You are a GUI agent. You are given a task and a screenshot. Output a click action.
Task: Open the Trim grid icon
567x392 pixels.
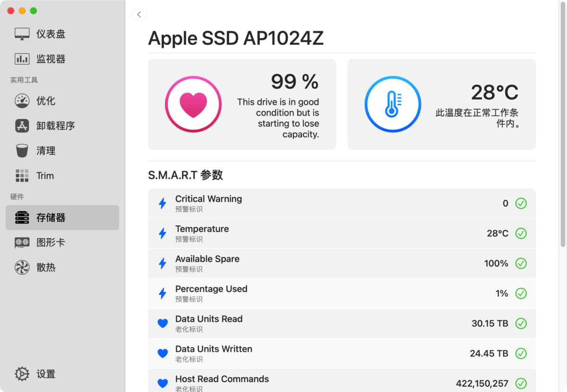click(22, 176)
